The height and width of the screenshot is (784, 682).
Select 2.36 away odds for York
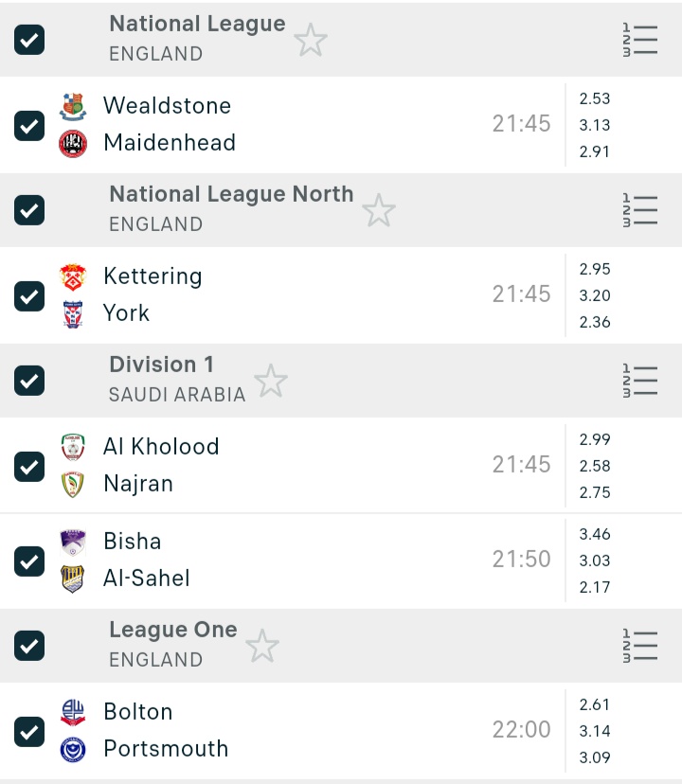coord(595,322)
